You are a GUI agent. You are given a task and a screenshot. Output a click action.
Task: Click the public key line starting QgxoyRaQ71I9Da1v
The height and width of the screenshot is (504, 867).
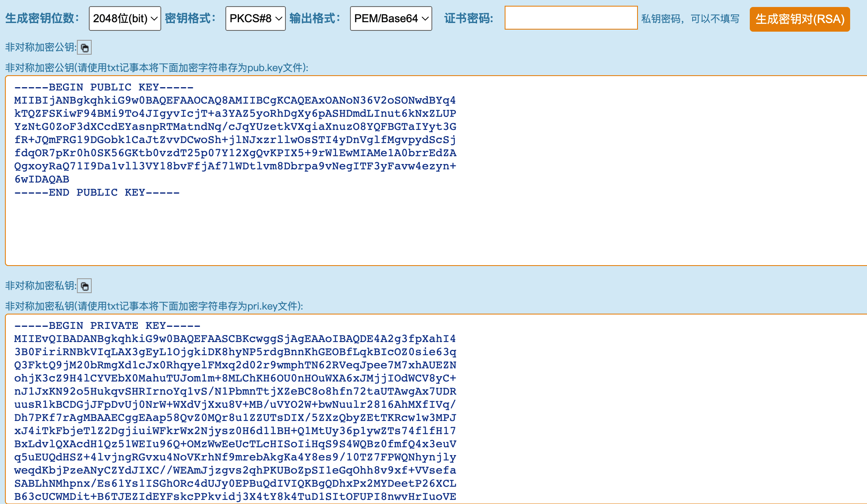pyautogui.click(x=235, y=166)
